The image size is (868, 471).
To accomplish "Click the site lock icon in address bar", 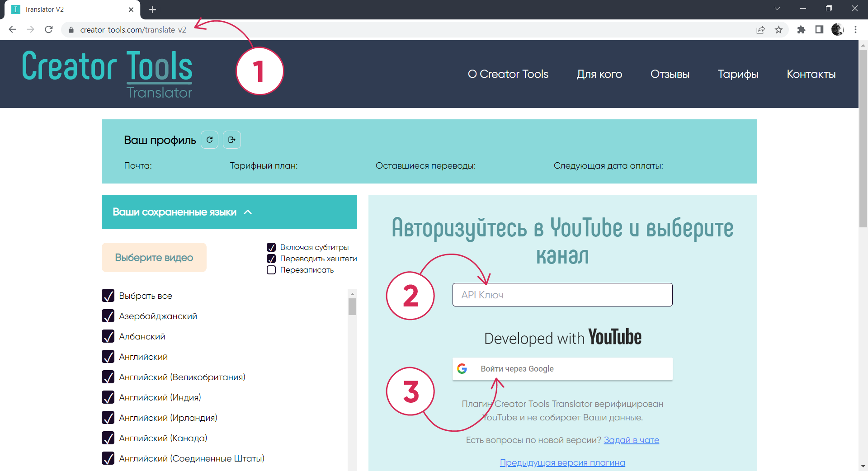I will (71, 30).
